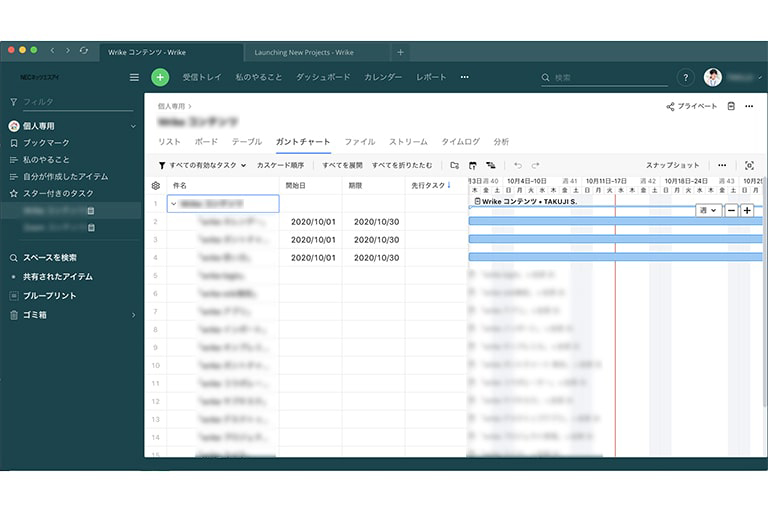Open 自分が作成したアイテム in sidebar

point(66,176)
